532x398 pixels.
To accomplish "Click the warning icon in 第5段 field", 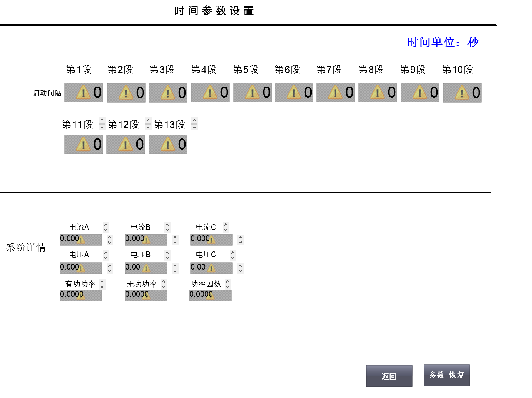I will pyautogui.click(x=252, y=92).
